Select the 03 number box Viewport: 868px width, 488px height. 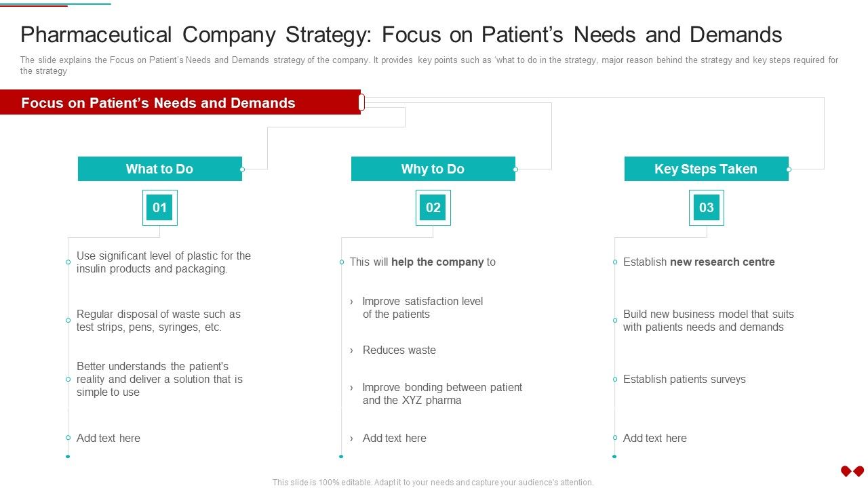click(x=707, y=207)
